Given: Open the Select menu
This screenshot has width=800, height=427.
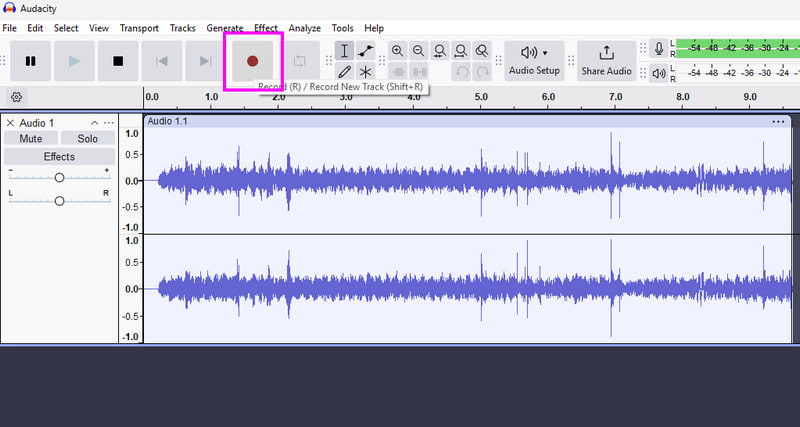Looking at the screenshot, I should (66, 28).
